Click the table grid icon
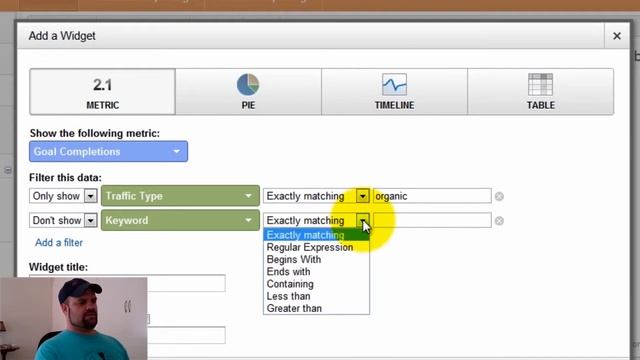The image size is (640, 360). click(540, 84)
